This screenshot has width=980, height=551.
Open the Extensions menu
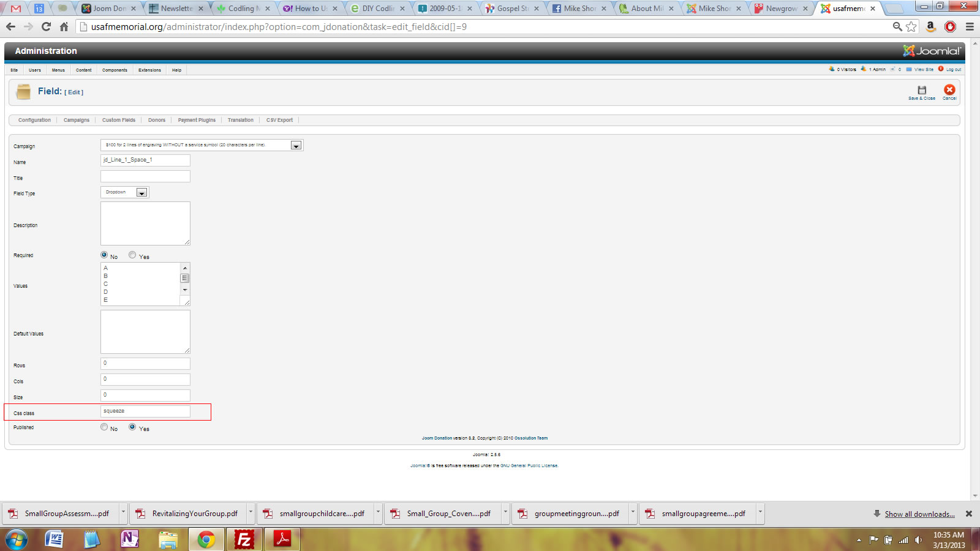click(x=149, y=70)
